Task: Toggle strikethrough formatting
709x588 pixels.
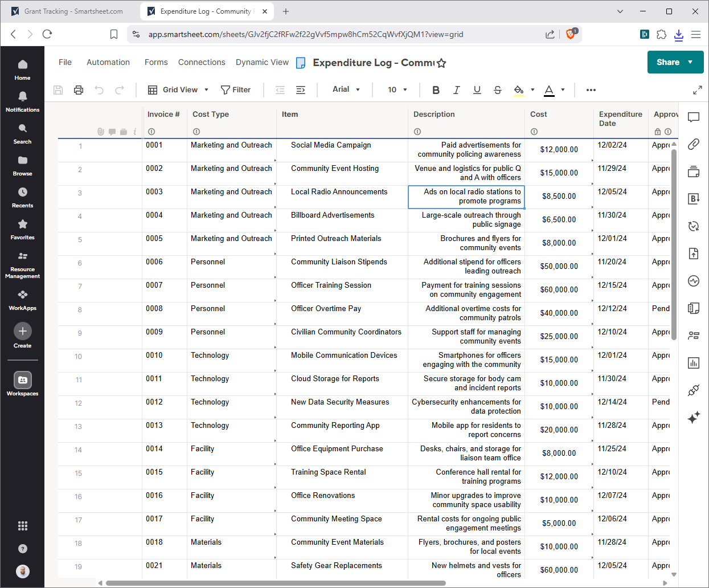Action: 497,90
